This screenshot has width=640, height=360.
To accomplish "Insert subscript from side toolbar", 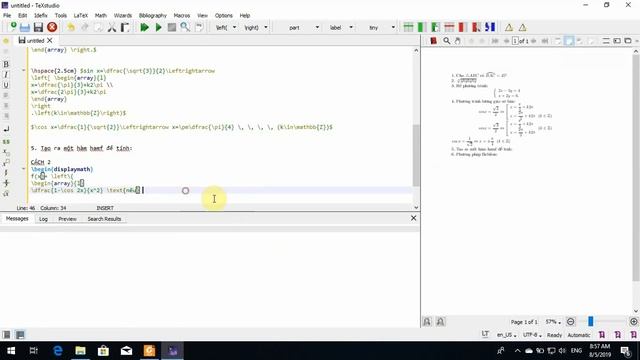I will pyautogui.click(x=6, y=152).
